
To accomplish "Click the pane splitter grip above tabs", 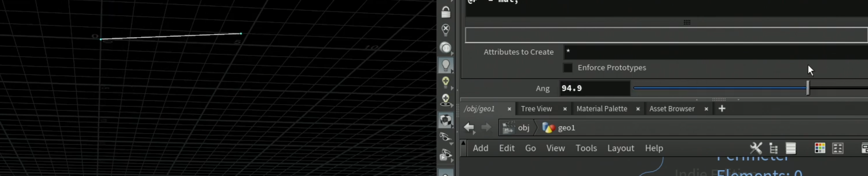I will 718,100.
